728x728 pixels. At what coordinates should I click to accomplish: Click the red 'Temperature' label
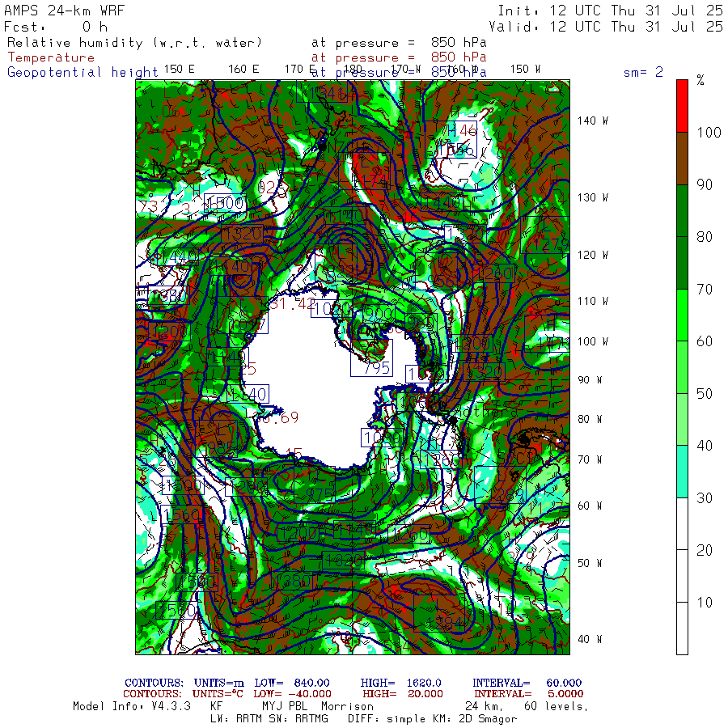pos(51,57)
